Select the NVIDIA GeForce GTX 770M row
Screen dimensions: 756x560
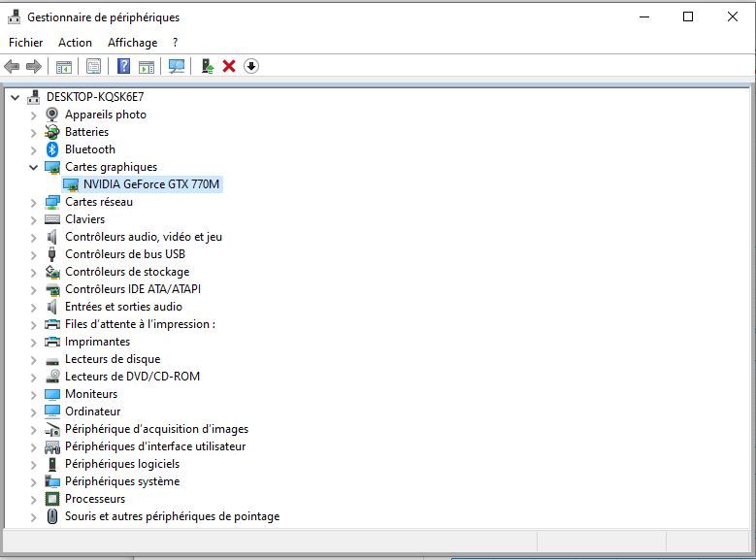143,184
